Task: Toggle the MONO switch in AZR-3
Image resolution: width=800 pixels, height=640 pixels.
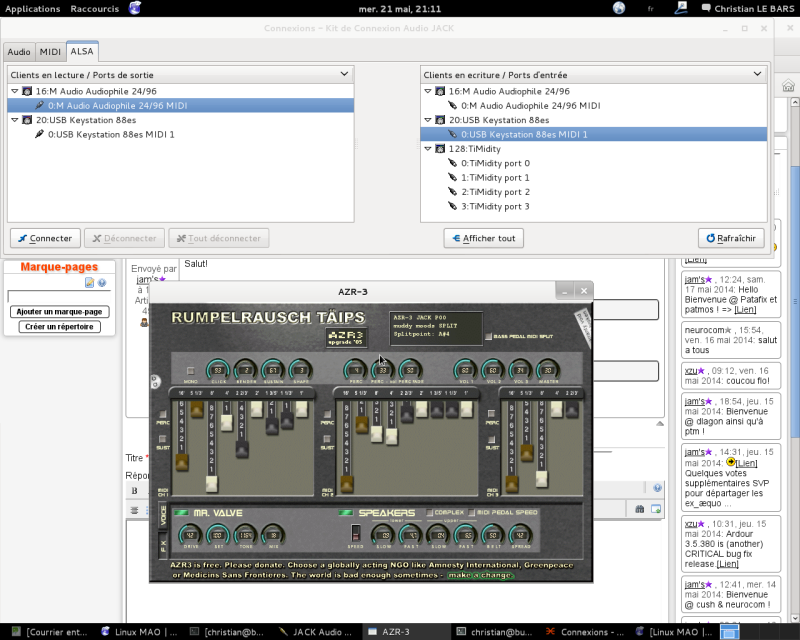Action: tap(191, 370)
